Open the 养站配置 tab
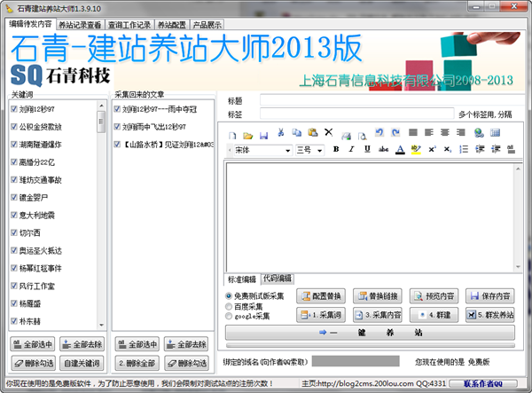Image resolution: width=532 pixels, height=393 pixels. tap(172, 25)
